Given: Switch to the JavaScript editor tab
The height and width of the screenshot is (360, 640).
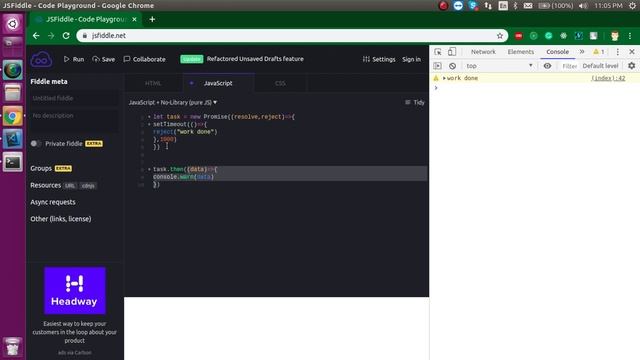Looking at the screenshot, I should tap(218, 83).
